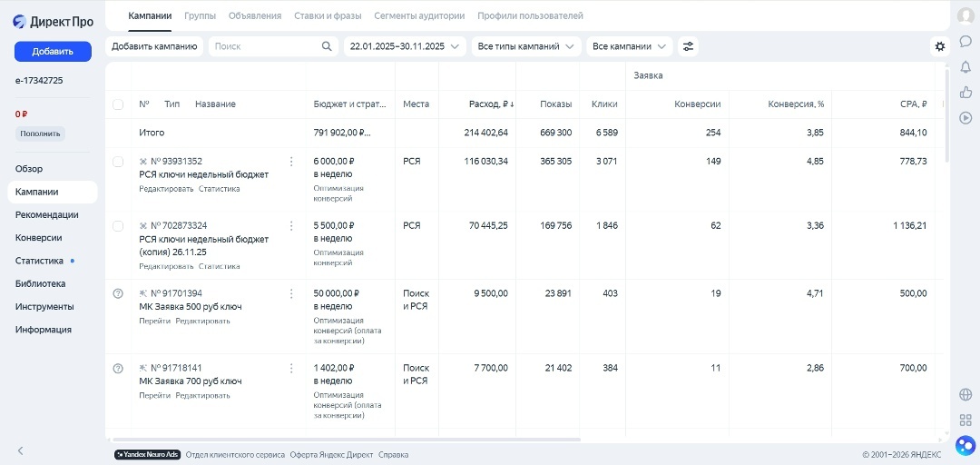Open the Оферта Яндекс Директ link
This screenshot has width=980, height=465.
(x=332, y=455)
